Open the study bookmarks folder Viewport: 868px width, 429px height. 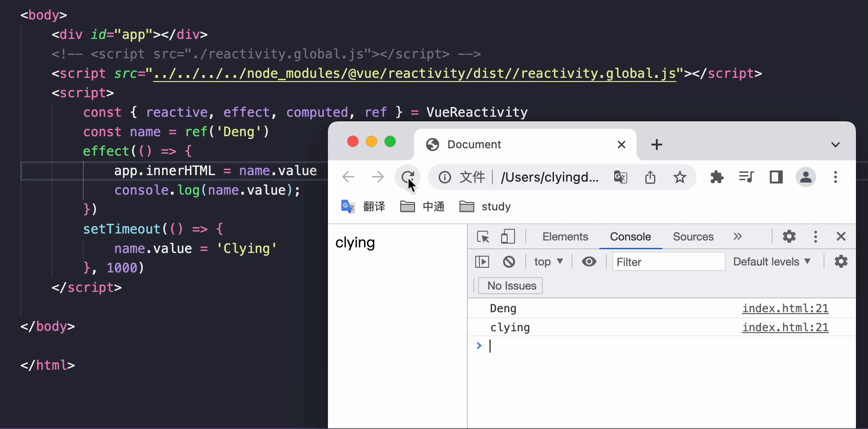point(485,207)
